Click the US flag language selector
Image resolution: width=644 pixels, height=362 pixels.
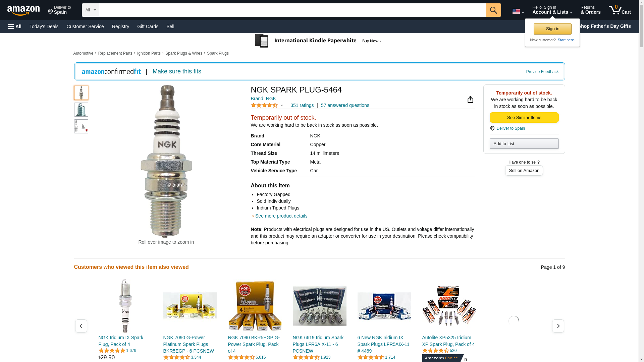click(x=518, y=11)
